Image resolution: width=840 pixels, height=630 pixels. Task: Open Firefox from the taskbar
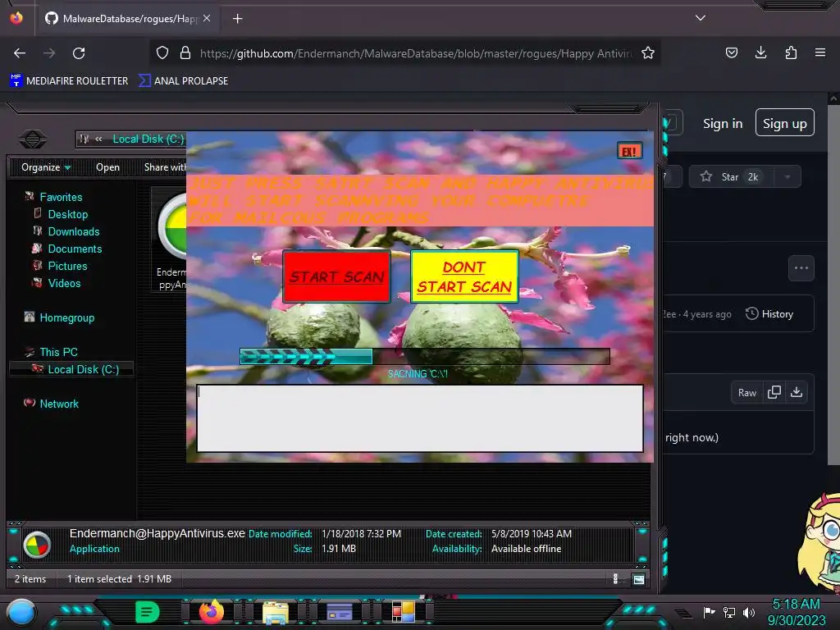coord(211,612)
